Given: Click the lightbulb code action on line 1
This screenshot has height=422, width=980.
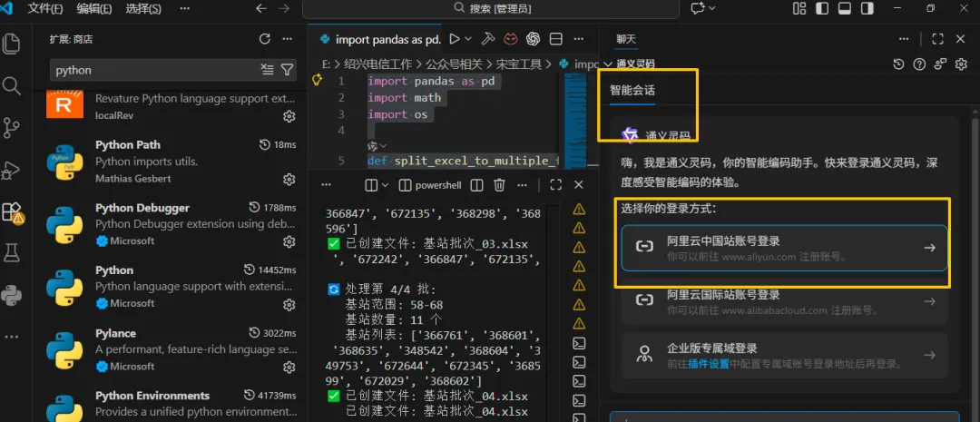Looking at the screenshot, I should 317,79.
